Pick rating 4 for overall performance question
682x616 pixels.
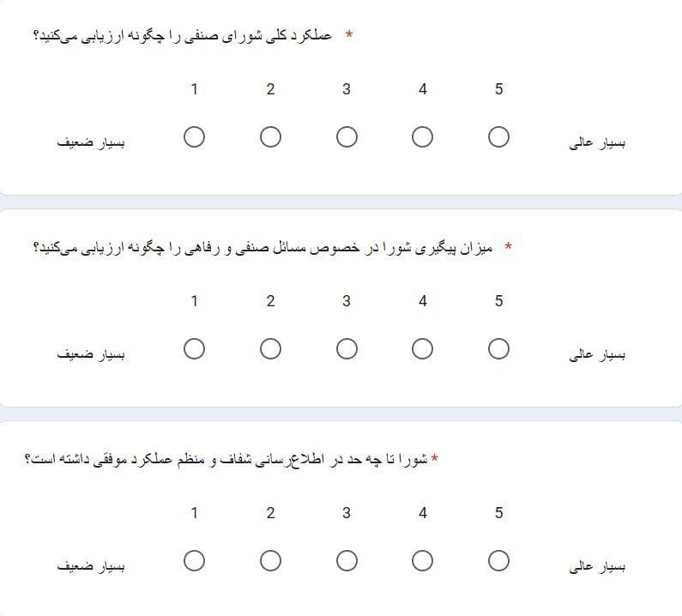422,137
